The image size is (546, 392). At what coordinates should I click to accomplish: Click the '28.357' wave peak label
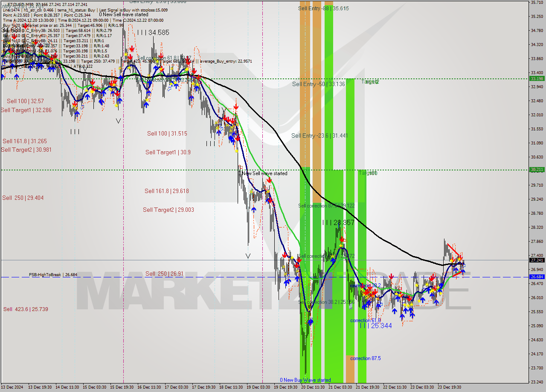[x=343, y=222]
